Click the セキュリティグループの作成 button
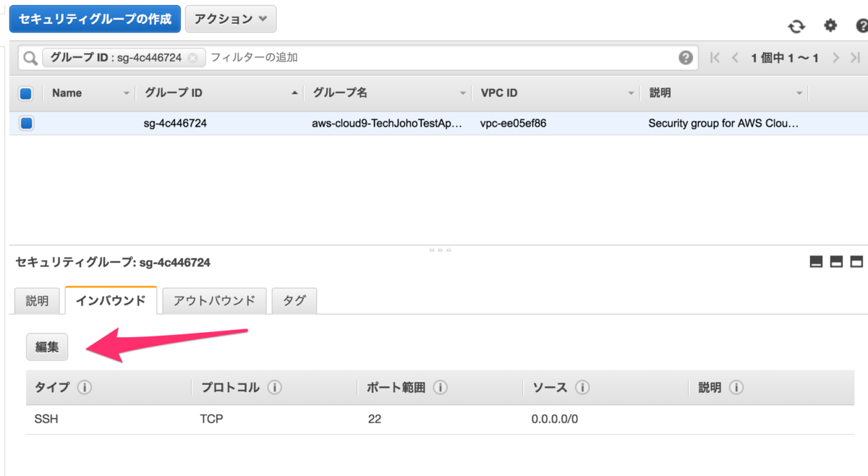Image resolution: width=868 pixels, height=476 pixels. click(x=94, y=19)
